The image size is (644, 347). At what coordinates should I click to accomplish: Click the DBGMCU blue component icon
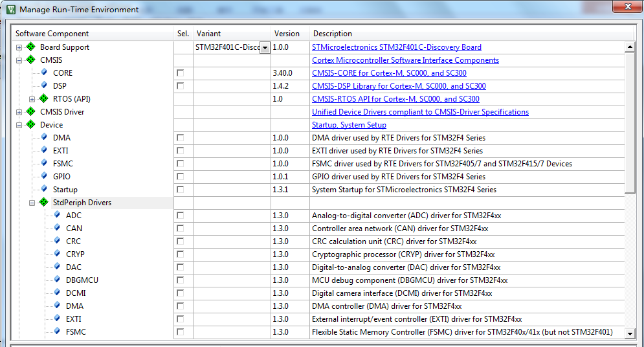point(57,280)
